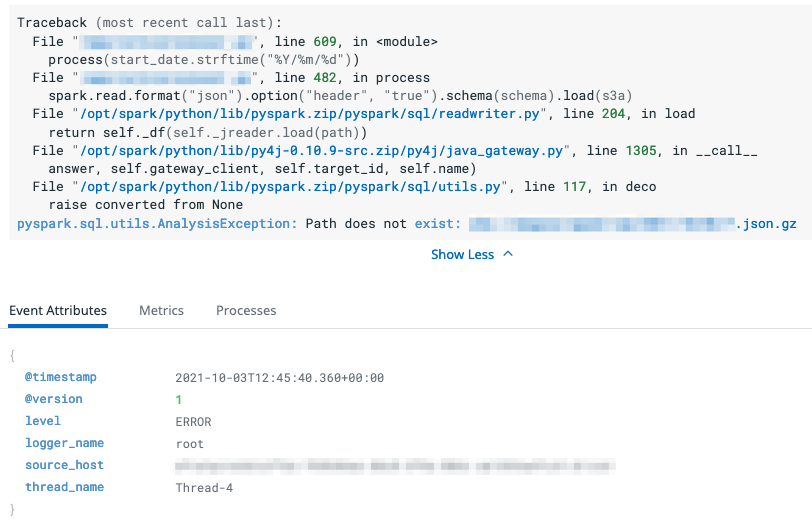The height and width of the screenshot is (526, 812).
Task: Click the root logger value
Action: (x=190, y=444)
